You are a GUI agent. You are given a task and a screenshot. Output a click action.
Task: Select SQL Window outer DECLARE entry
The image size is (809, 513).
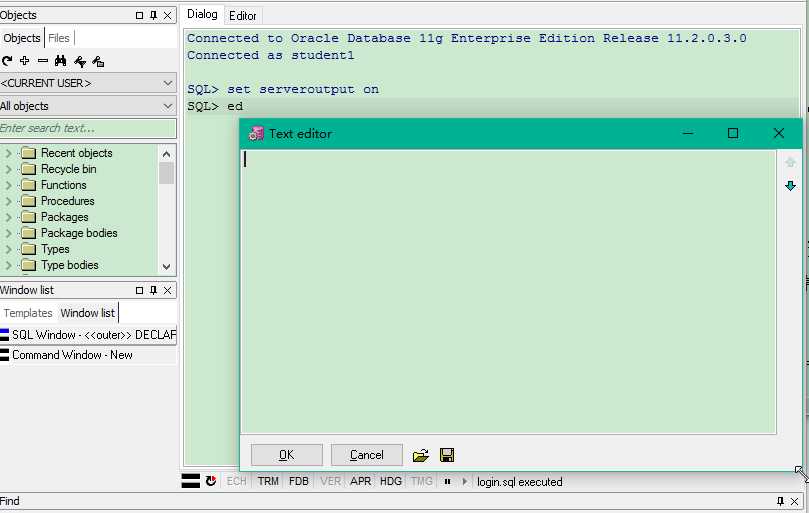pos(88,335)
